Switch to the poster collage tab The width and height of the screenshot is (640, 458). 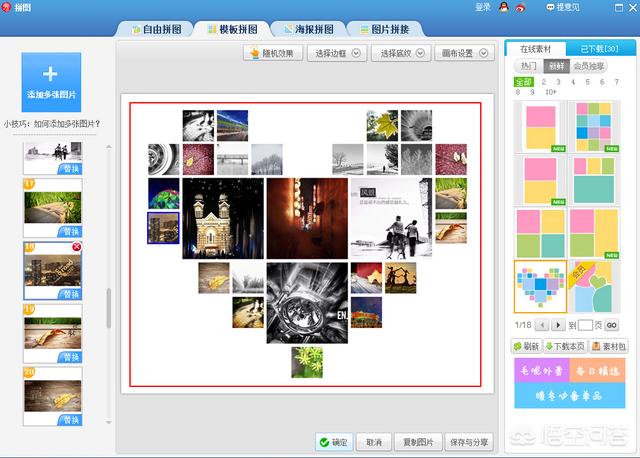(x=309, y=29)
